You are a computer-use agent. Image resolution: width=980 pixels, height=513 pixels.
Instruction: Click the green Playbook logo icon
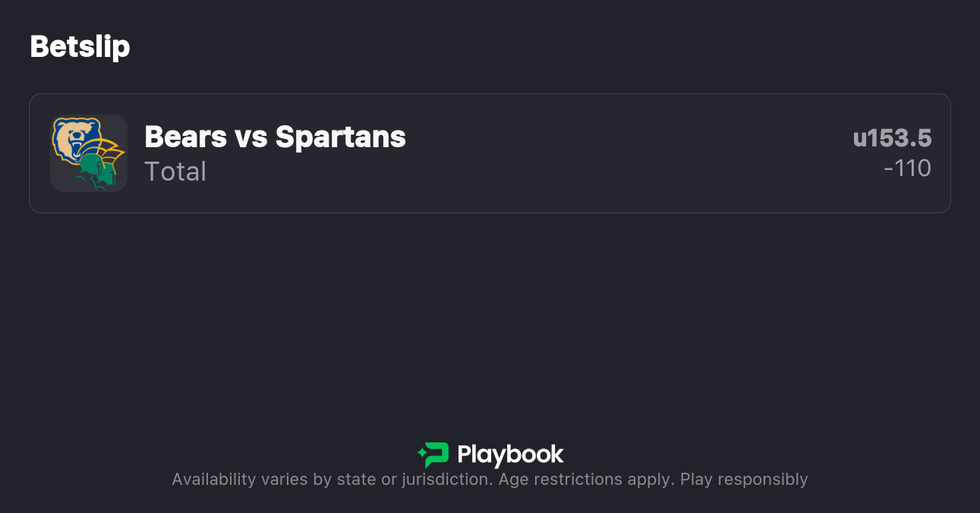(x=433, y=455)
